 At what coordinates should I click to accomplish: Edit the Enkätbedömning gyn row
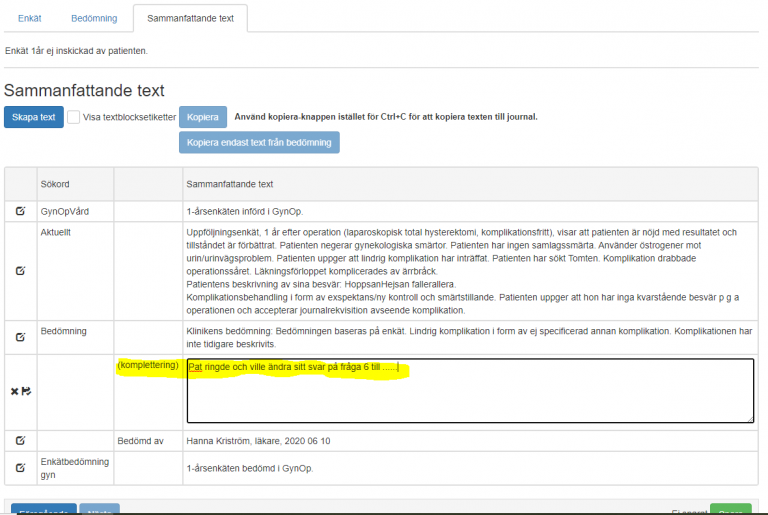[20, 466]
